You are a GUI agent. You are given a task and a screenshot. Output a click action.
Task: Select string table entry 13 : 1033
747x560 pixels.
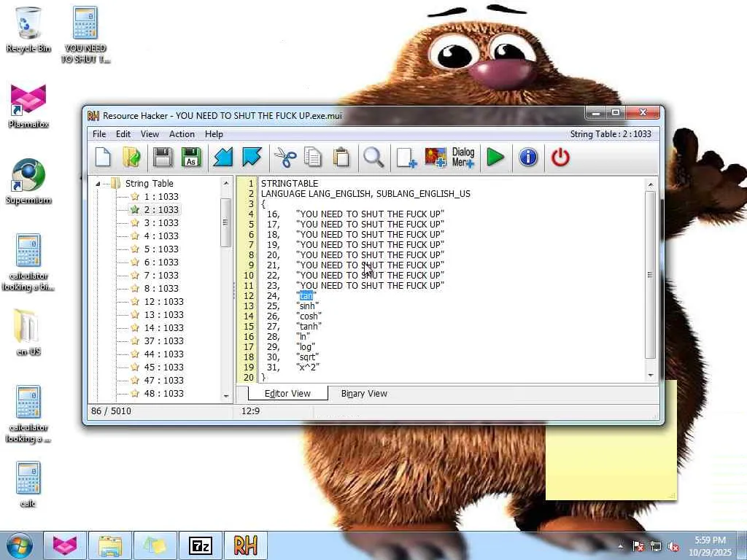pyautogui.click(x=163, y=315)
